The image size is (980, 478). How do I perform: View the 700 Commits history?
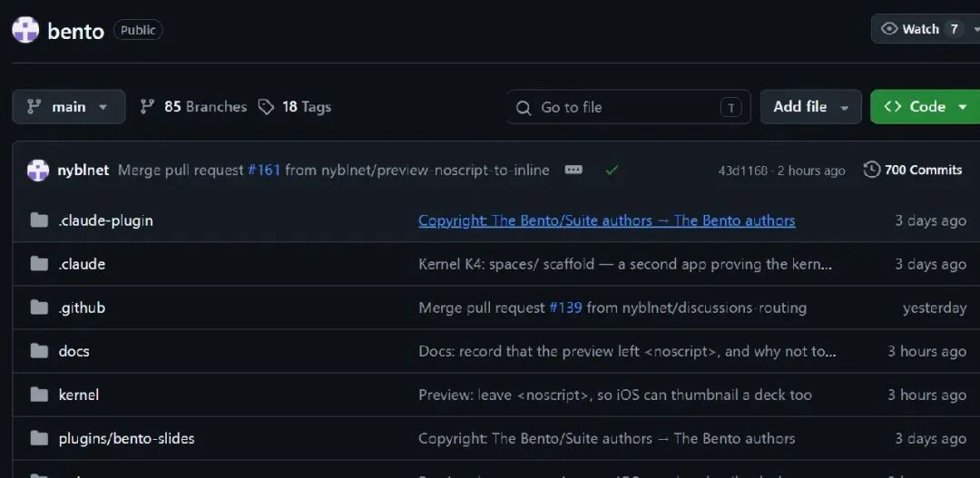click(913, 170)
